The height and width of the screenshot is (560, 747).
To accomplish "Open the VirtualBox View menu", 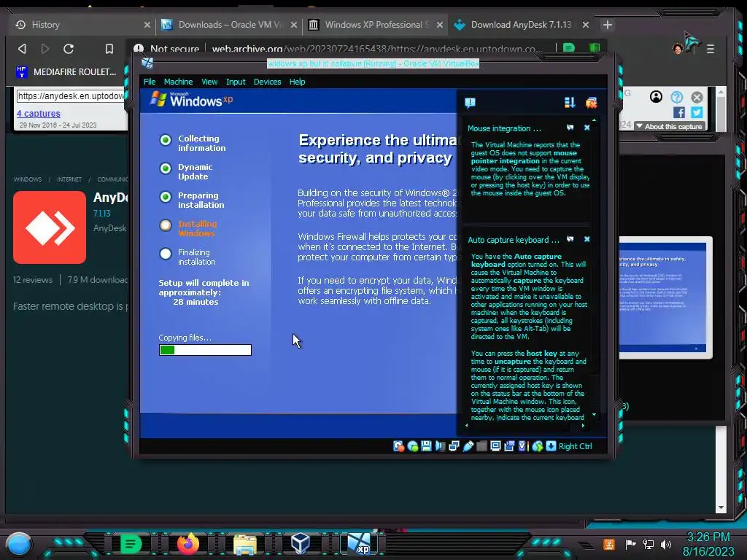I will click(x=209, y=82).
